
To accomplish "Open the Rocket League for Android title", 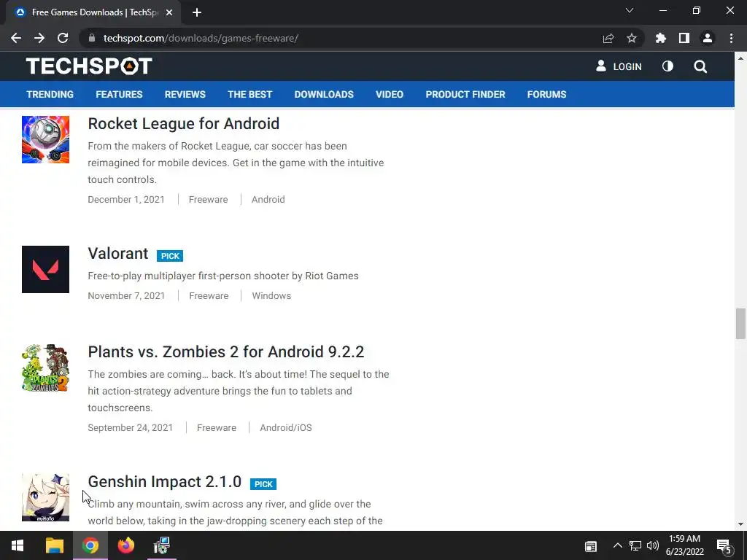I will [183, 123].
